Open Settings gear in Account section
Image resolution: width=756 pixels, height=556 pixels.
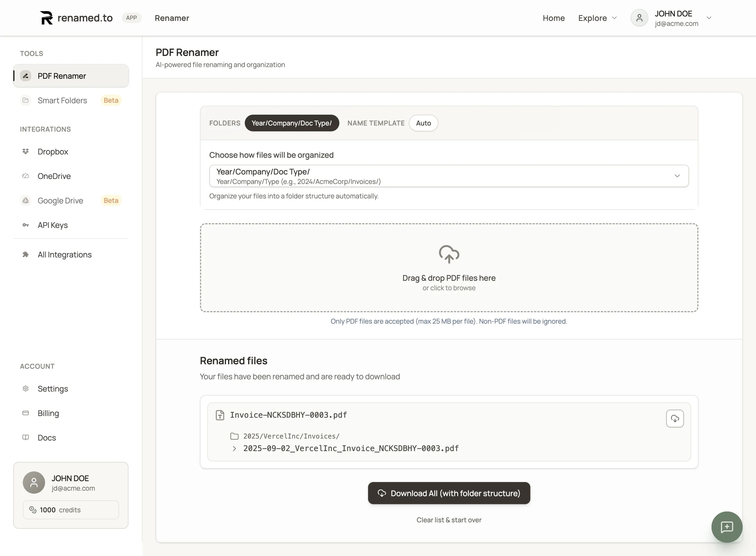[x=26, y=389]
